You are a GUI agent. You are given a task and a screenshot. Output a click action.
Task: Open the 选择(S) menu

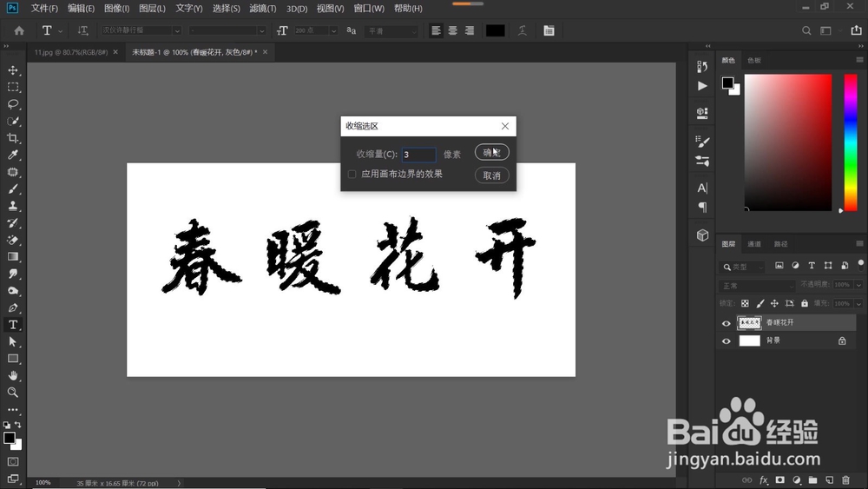click(227, 9)
